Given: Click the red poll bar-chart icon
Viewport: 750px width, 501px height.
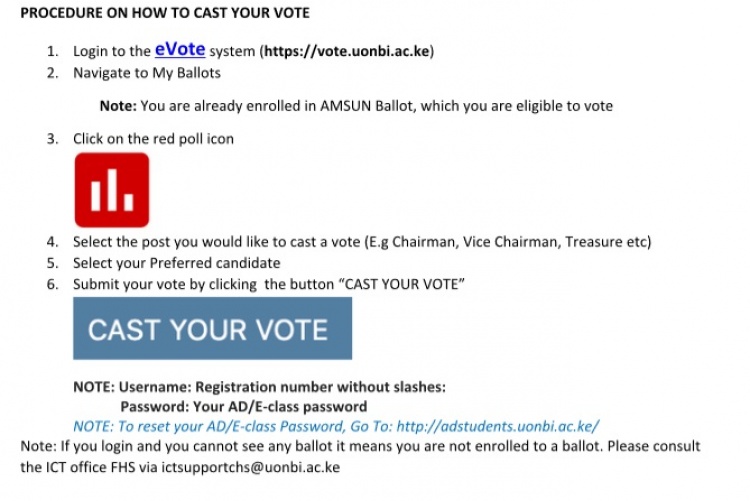Looking at the screenshot, I should pyautogui.click(x=111, y=190).
